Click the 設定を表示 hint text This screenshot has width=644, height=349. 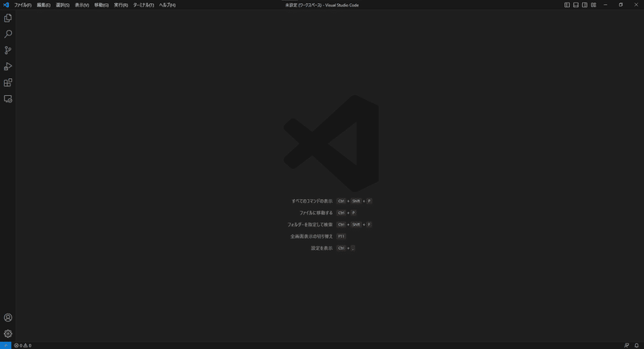[x=322, y=248]
